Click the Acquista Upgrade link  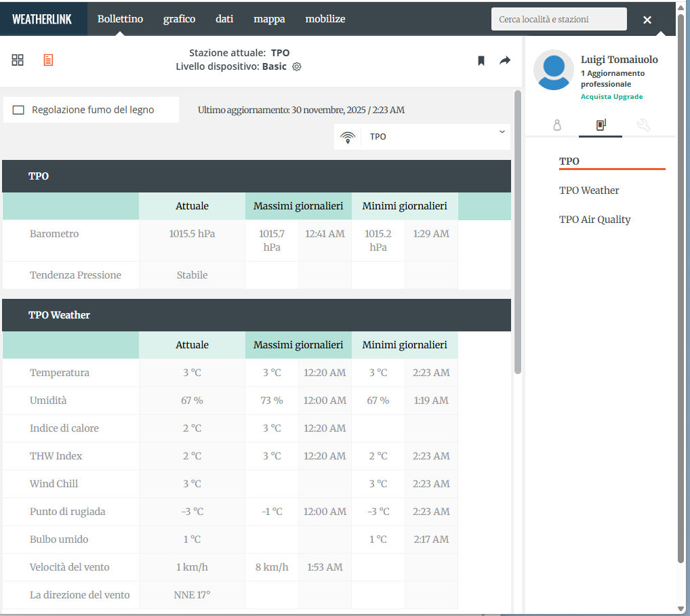click(x=611, y=97)
